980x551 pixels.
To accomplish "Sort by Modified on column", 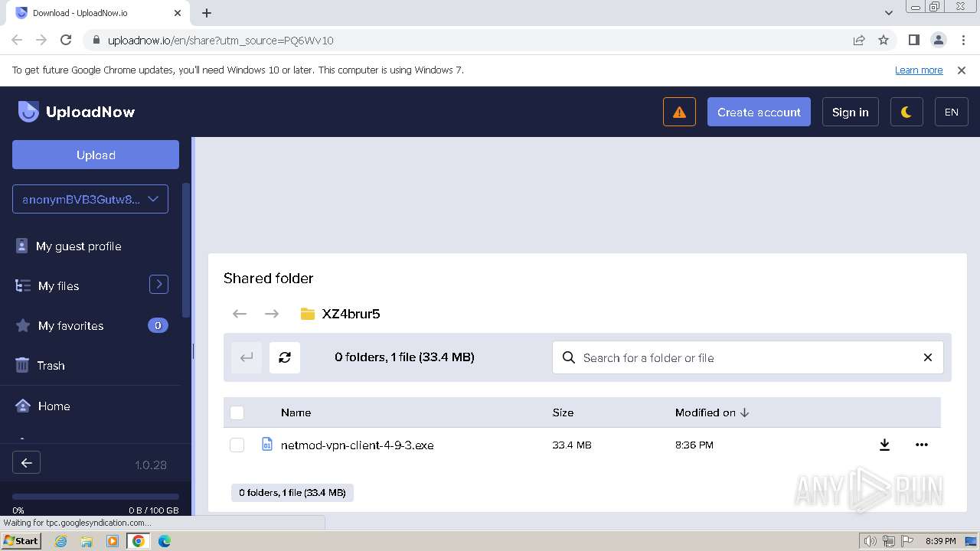I will click(x=712, y=412).
